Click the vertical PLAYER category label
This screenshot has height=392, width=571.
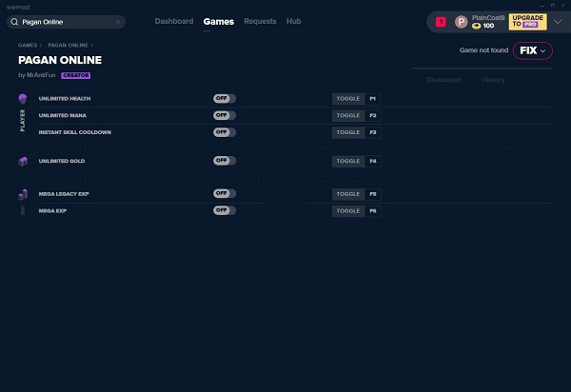(23, 121)
